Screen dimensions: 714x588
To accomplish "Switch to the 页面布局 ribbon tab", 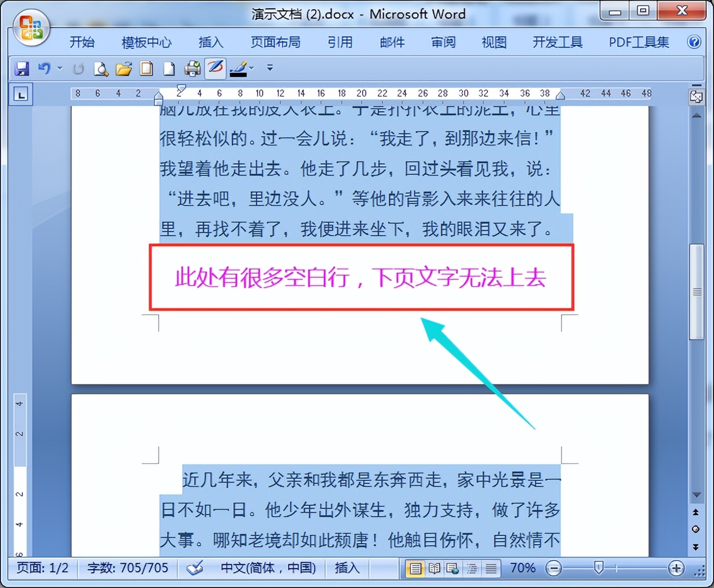I will coord(276,42).
